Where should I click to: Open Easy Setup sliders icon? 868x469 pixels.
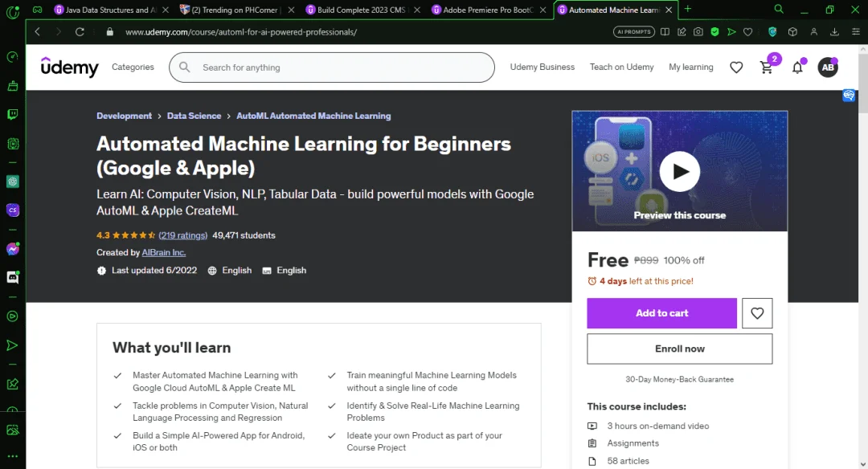pyautogui.click(x=856, y=32)
